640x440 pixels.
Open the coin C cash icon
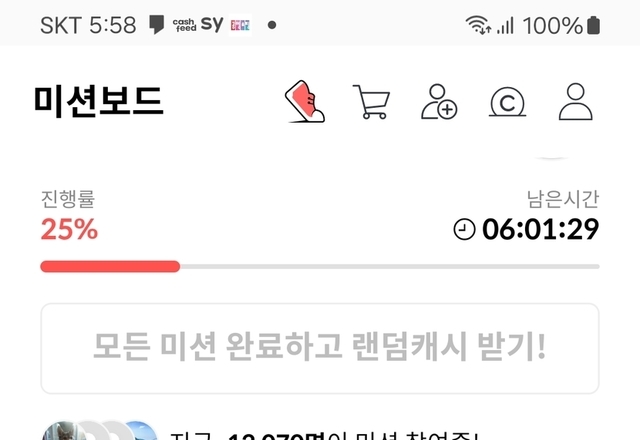point(507,102)
